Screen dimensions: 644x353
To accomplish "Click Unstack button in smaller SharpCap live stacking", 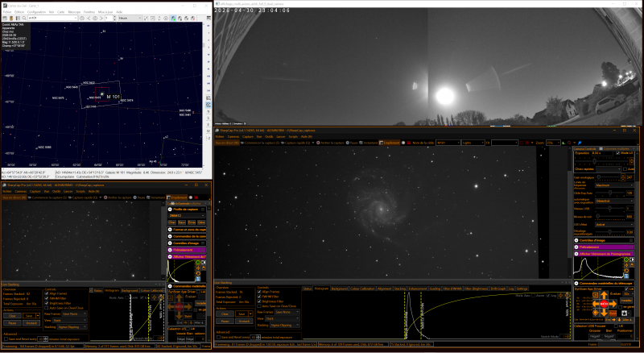I will point(31,323).
